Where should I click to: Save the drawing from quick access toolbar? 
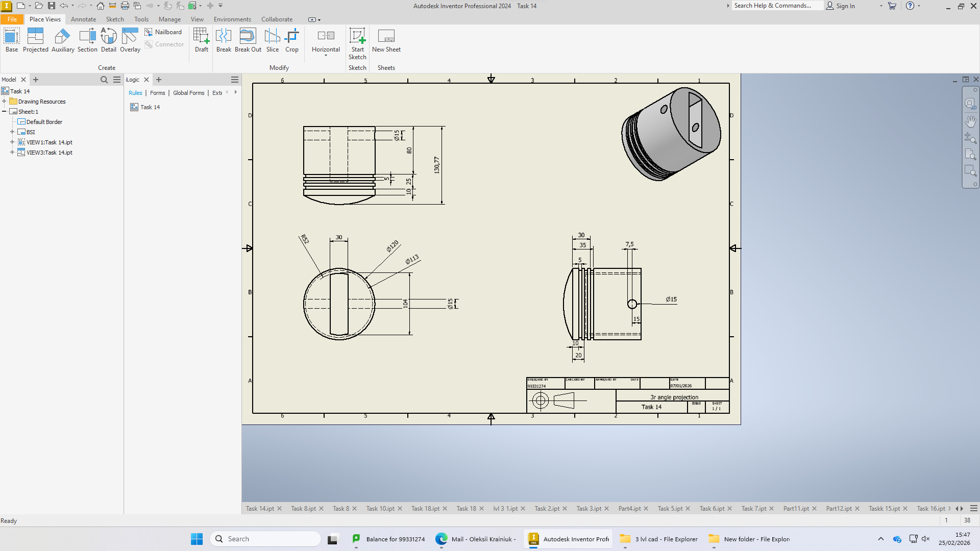52,6
